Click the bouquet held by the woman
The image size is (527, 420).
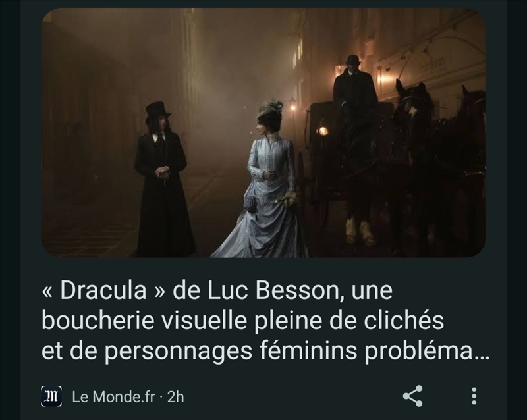tap(288, 199)
